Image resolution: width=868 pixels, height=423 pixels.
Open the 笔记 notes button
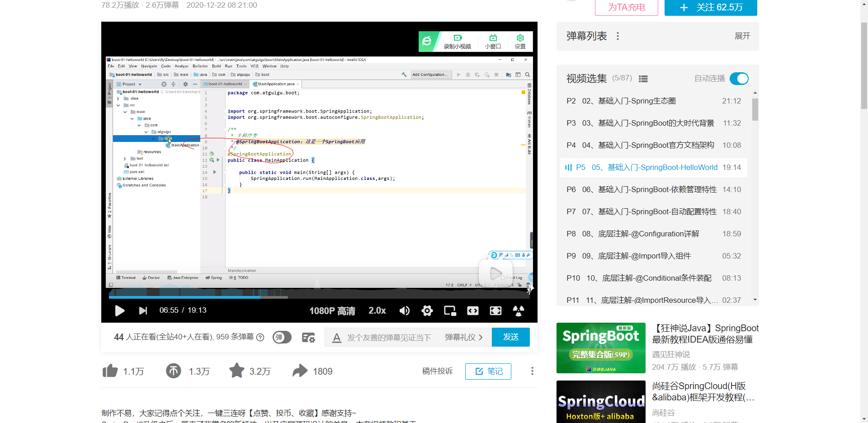click(488, 371)
